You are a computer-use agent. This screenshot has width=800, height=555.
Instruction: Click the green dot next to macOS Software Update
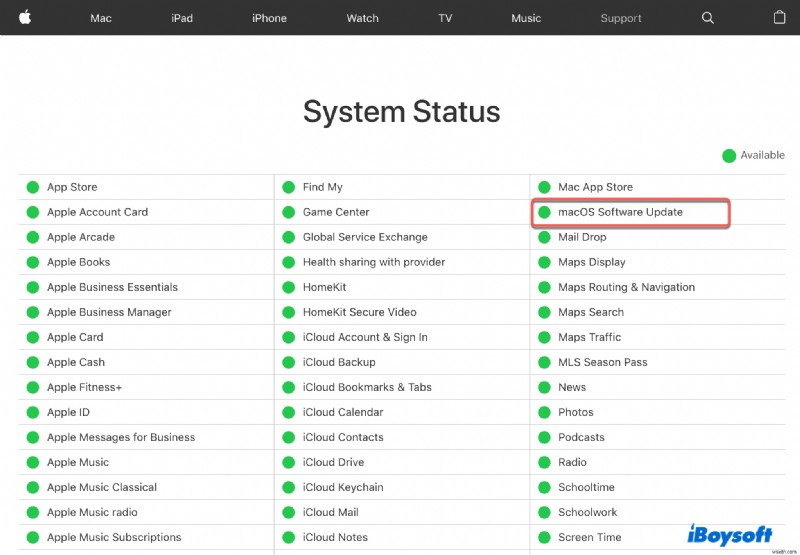point(544,212)
